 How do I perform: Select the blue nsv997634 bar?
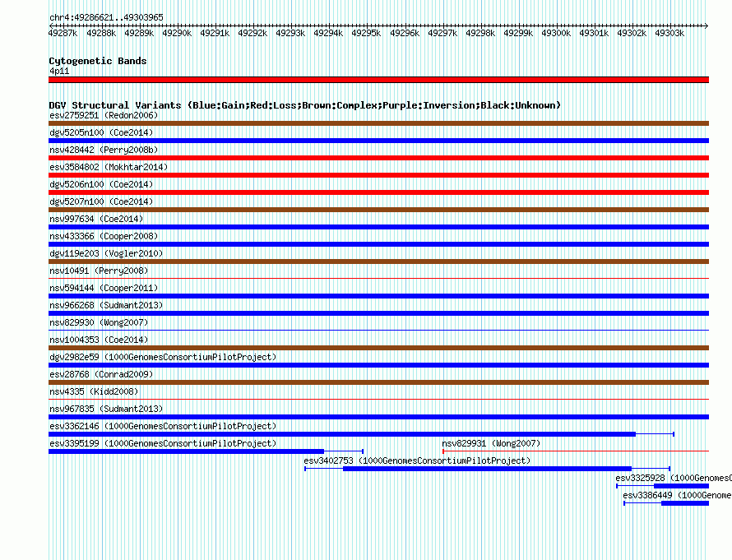pos(378,227)
